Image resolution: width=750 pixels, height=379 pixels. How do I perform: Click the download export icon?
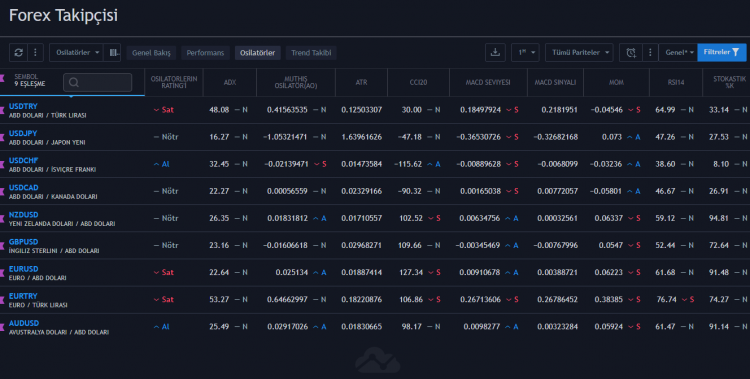pyautogui.click(x=495, y=53)
